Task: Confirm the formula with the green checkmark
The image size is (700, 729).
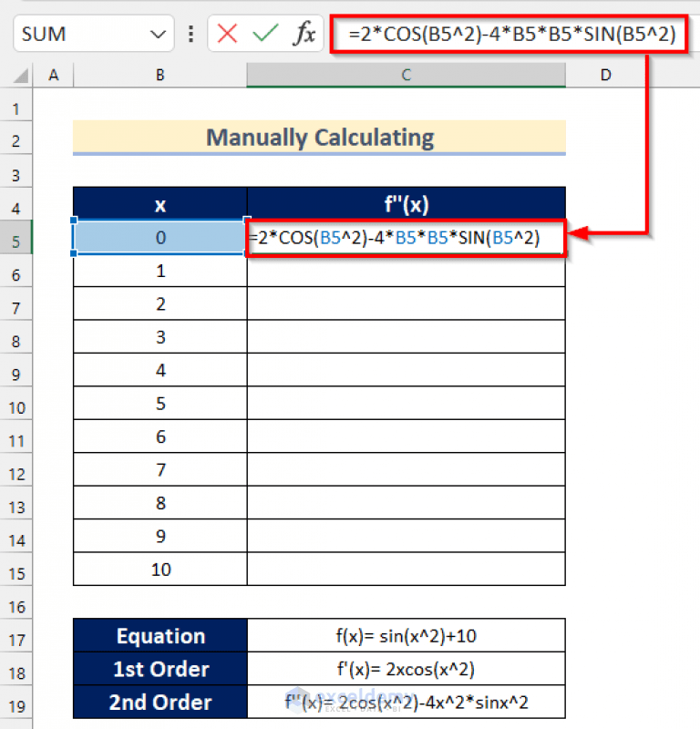Action: point(265,34)
